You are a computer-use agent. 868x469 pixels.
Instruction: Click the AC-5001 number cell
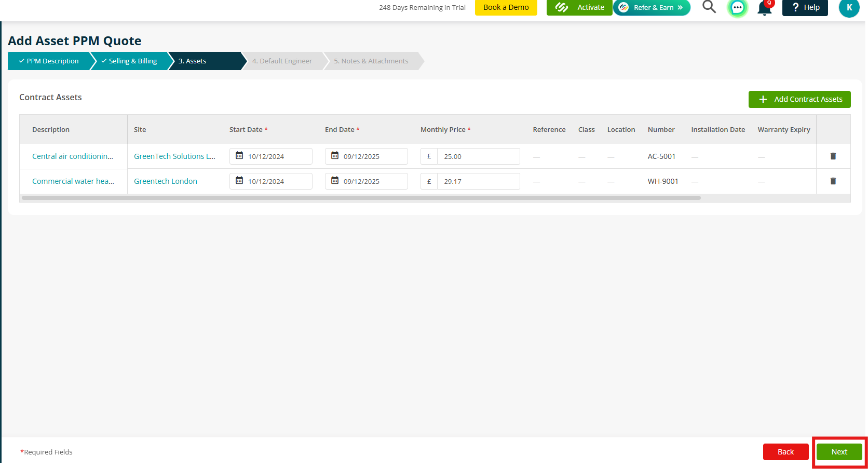[x=661, y=156]
